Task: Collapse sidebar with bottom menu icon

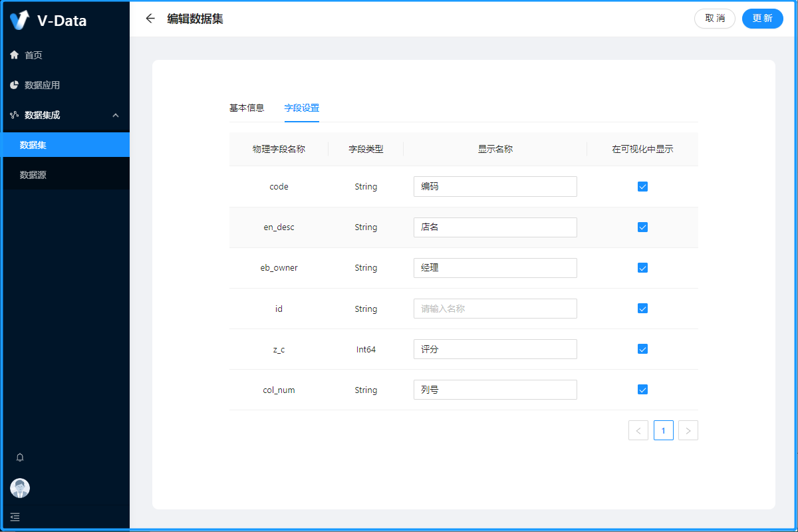Action: 15,517
